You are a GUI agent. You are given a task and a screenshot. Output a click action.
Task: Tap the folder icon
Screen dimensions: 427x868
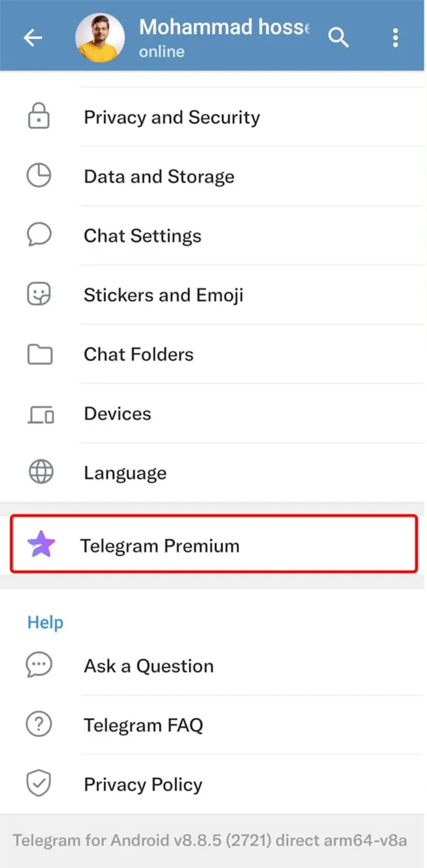(x=40, y=355)
